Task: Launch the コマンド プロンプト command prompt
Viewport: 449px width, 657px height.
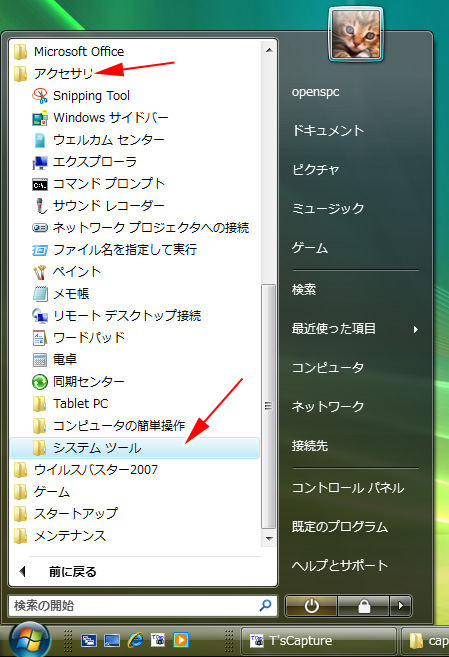Action: click(99, 184)
